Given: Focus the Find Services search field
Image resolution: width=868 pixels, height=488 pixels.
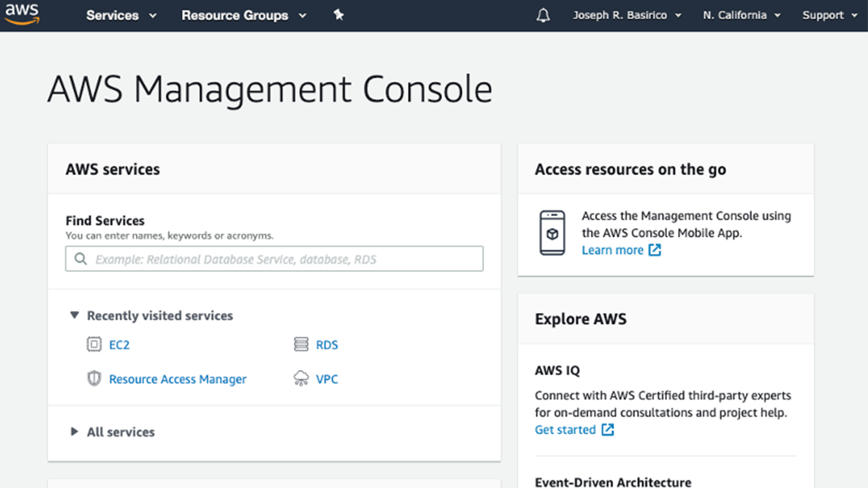Looking at the screenshot, I should 274,259.
